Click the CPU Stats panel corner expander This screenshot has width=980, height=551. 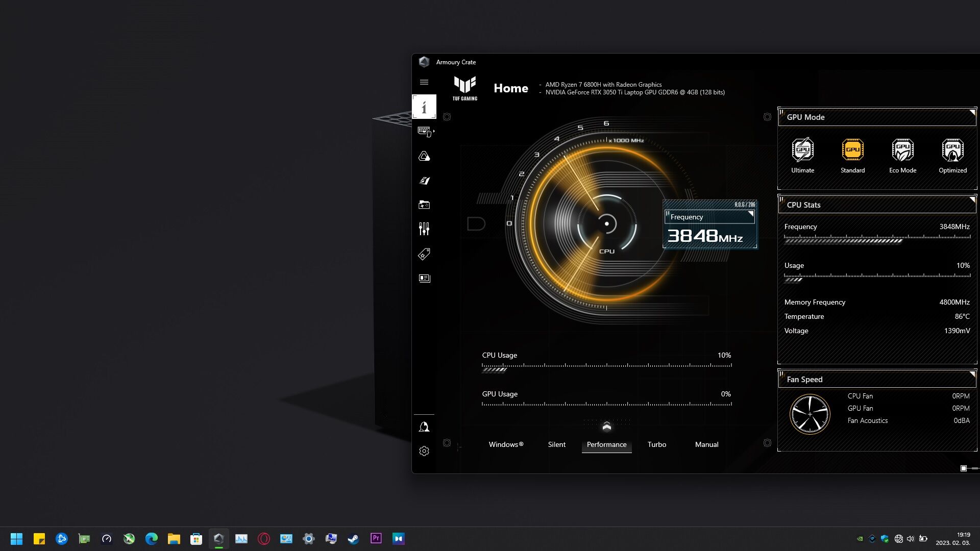pyautogui.click(x=972, y=201)
